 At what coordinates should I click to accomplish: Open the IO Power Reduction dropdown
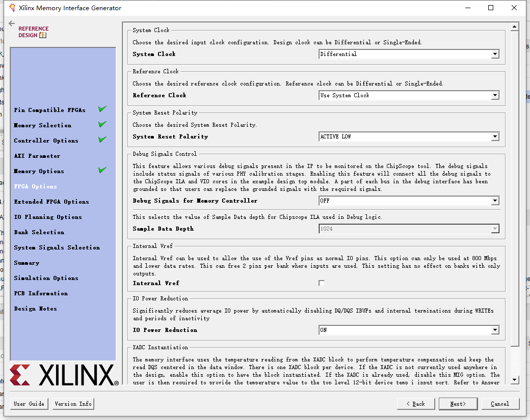point(409,330)
